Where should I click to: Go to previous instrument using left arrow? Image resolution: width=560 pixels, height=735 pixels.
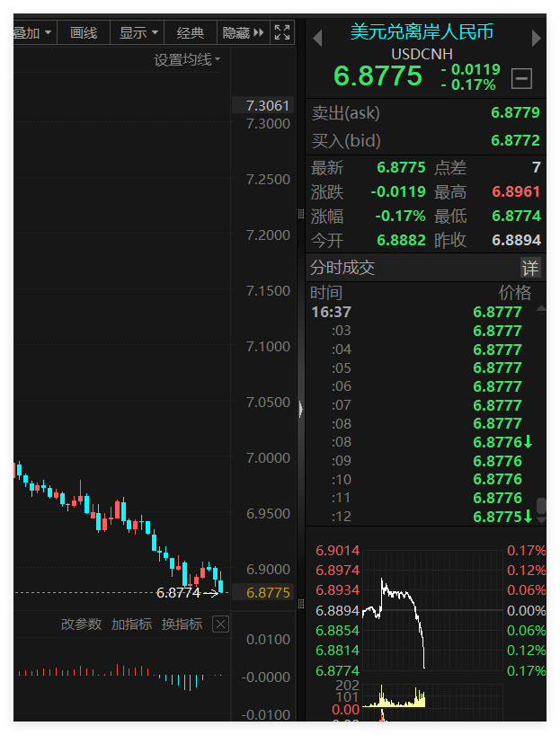click(x=317, y=39)
